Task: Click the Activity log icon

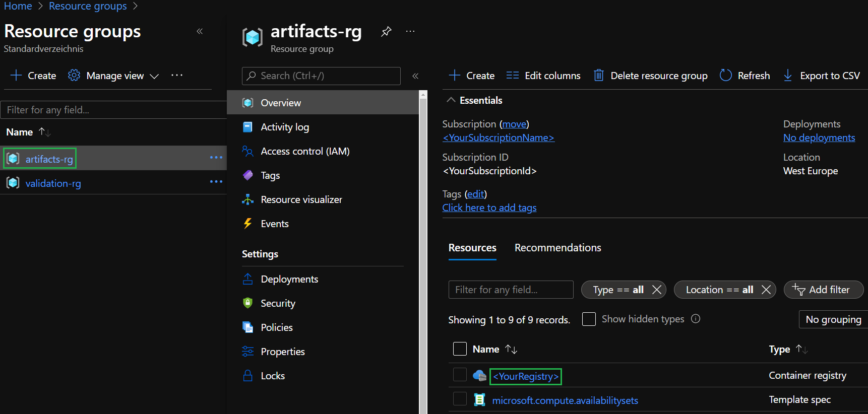Action: (247, 127)
